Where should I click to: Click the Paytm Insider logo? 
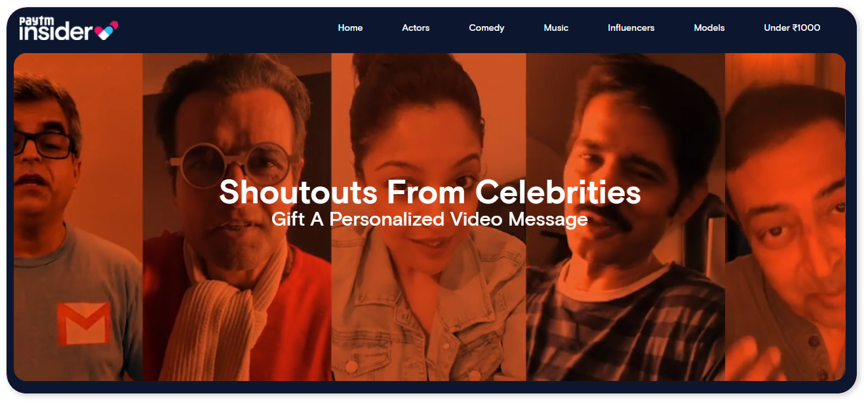click(69, 29)
